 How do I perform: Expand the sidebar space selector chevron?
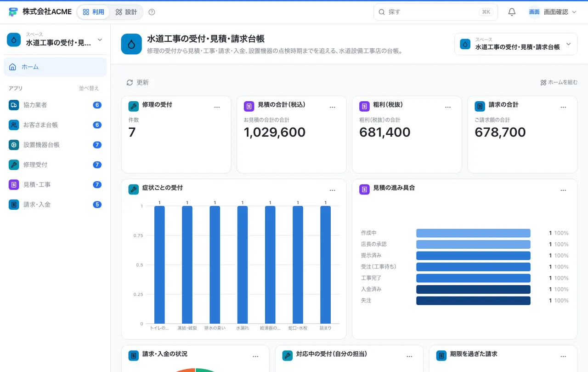(100, 40)
